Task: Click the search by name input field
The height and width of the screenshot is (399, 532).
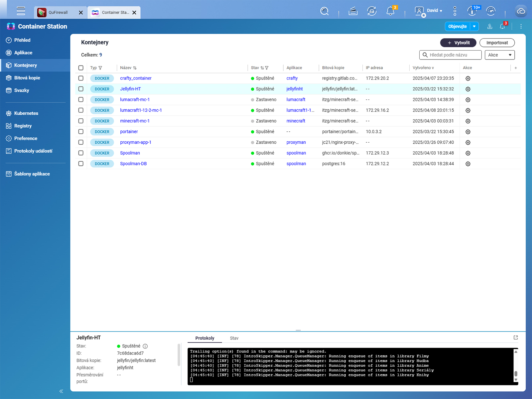Action: tap(450, 55)
